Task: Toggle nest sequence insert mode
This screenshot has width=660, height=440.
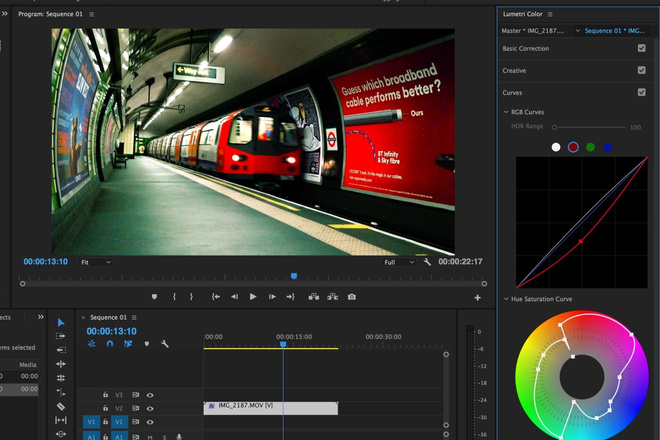Action: [91, 344]
